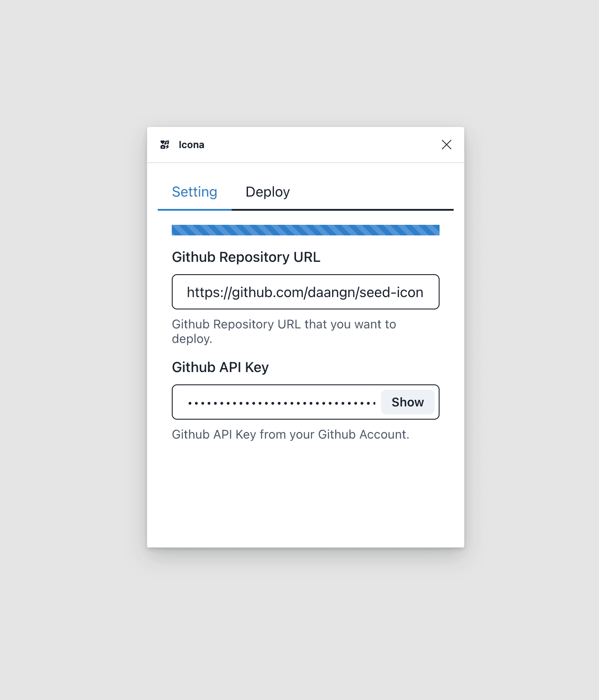This screenshot has height=700, width=599.
Task: Click the word "deploy." in the helper text
Action: pyautogui.click(x=192, y=339)
